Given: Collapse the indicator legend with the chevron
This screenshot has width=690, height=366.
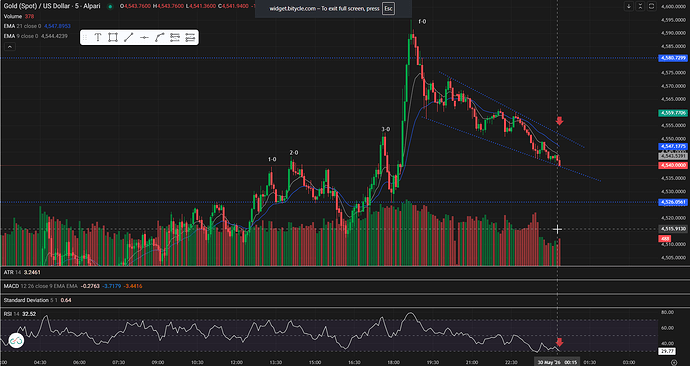Looking at the screenshot, I should coord(10,46).
